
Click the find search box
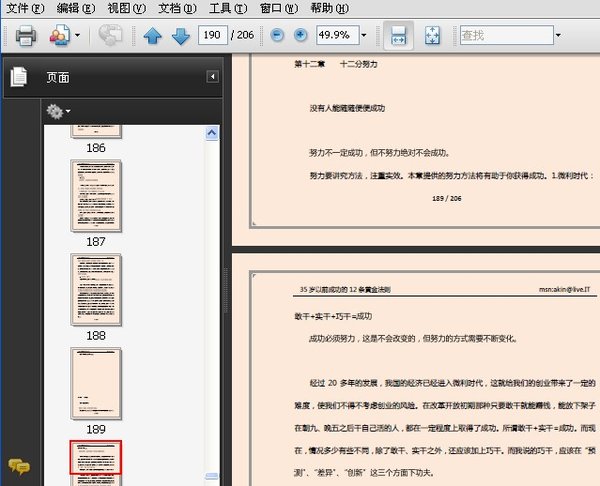click(x=507, y=35)
